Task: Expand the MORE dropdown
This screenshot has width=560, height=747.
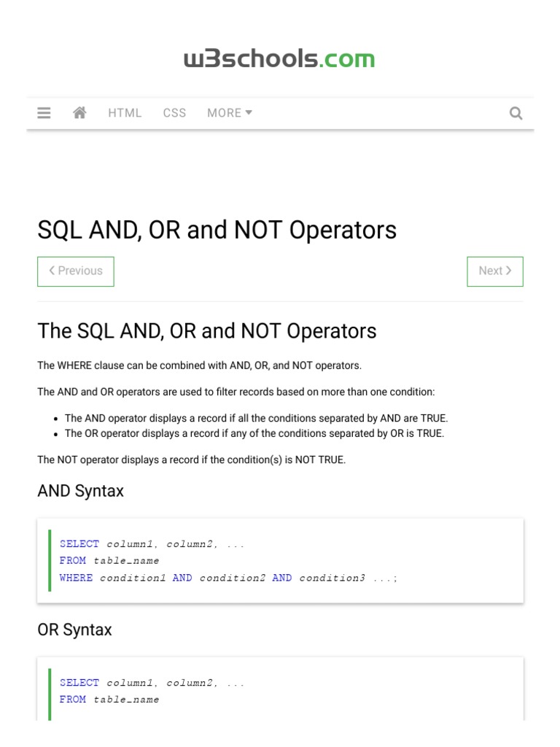Action: click(x=229, y=113)
